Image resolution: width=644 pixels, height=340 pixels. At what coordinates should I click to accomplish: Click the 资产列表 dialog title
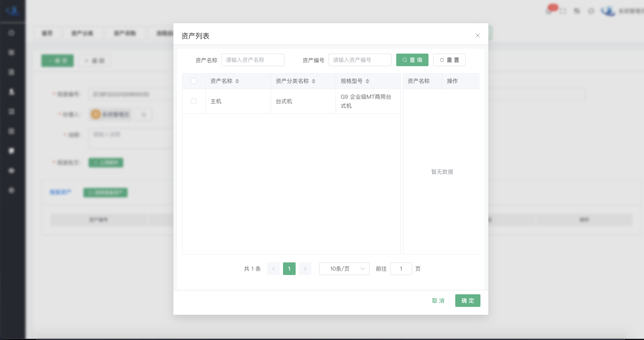(195, 36)
